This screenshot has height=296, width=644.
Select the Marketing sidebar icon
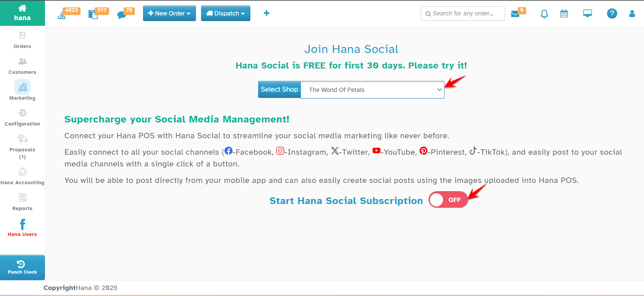(23, 87)
